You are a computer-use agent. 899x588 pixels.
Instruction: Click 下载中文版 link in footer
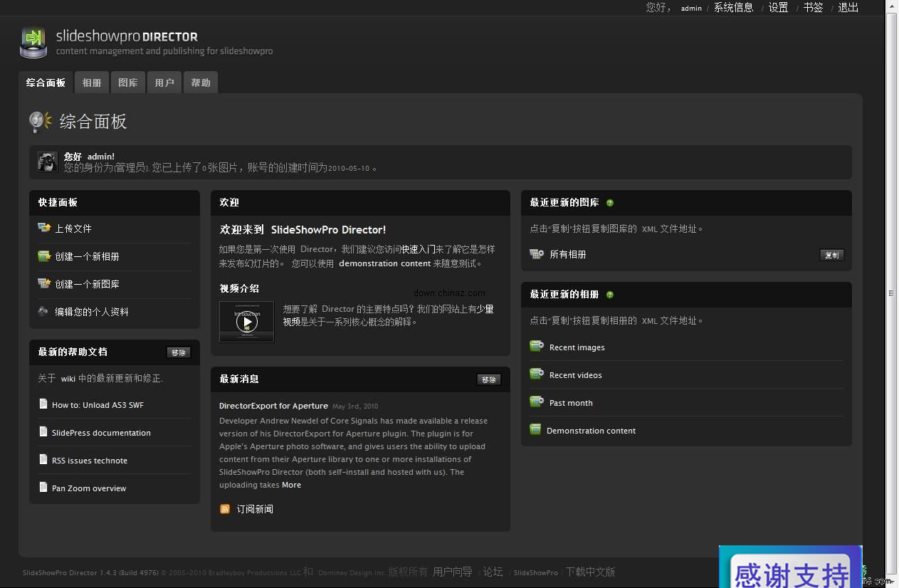[590, 572]
